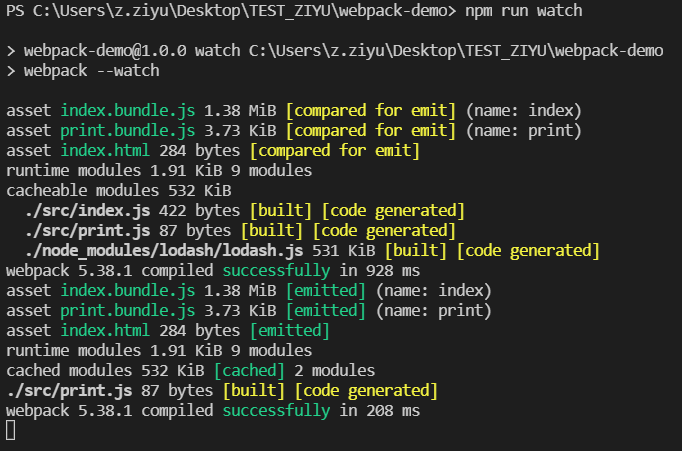
Task: Click 'successfully' in the 928 ms compile line
Action: point(276,271)
